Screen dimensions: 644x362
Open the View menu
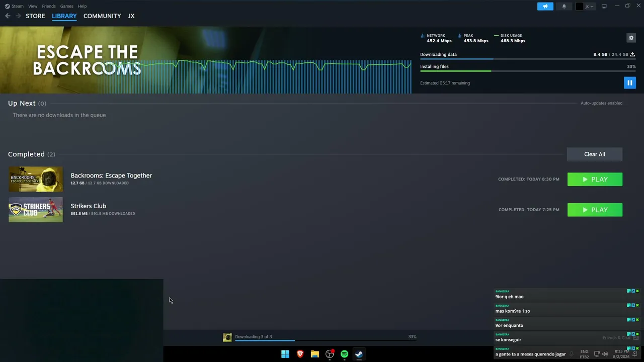(x=33, y=6)
